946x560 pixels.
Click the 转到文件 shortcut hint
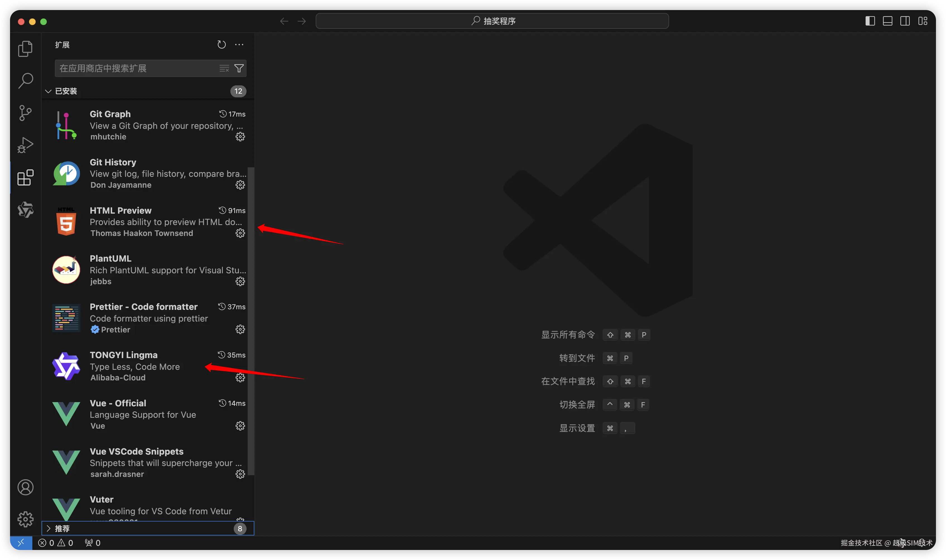[x=595, y=358]
